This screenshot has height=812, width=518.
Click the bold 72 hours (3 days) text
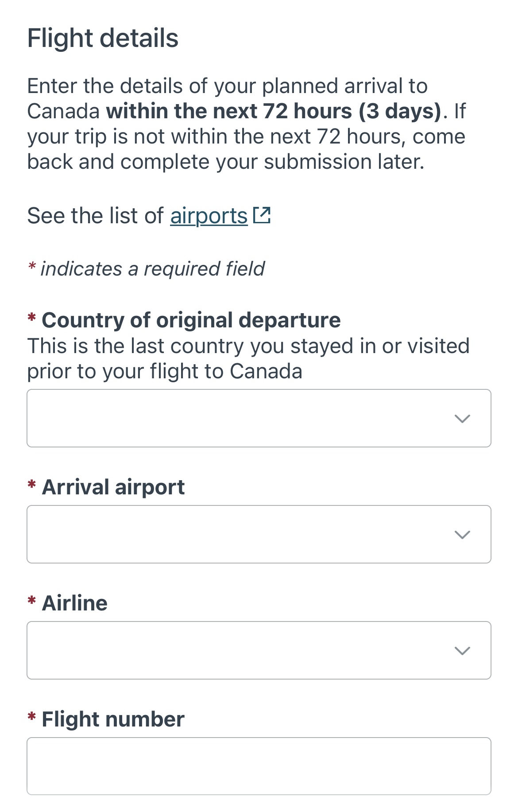coord(274,111)
